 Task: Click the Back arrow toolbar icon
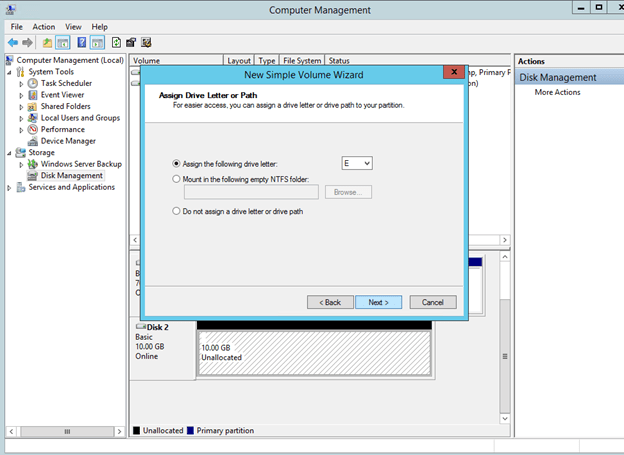point(13,43)
